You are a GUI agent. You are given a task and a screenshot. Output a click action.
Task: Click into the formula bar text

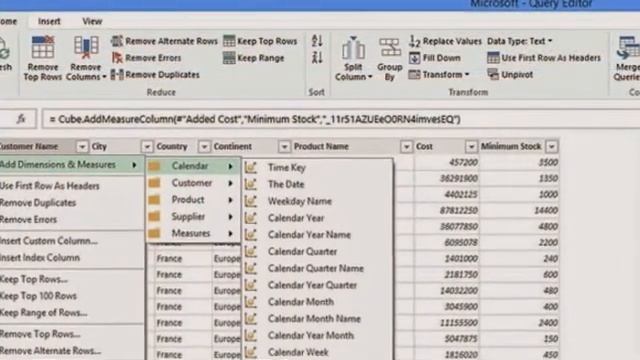click(255, 119)
